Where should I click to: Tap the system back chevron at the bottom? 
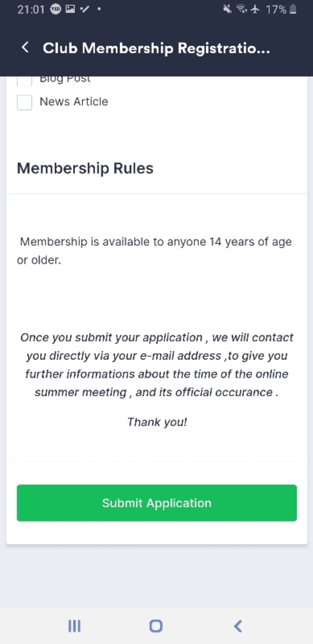237,626
